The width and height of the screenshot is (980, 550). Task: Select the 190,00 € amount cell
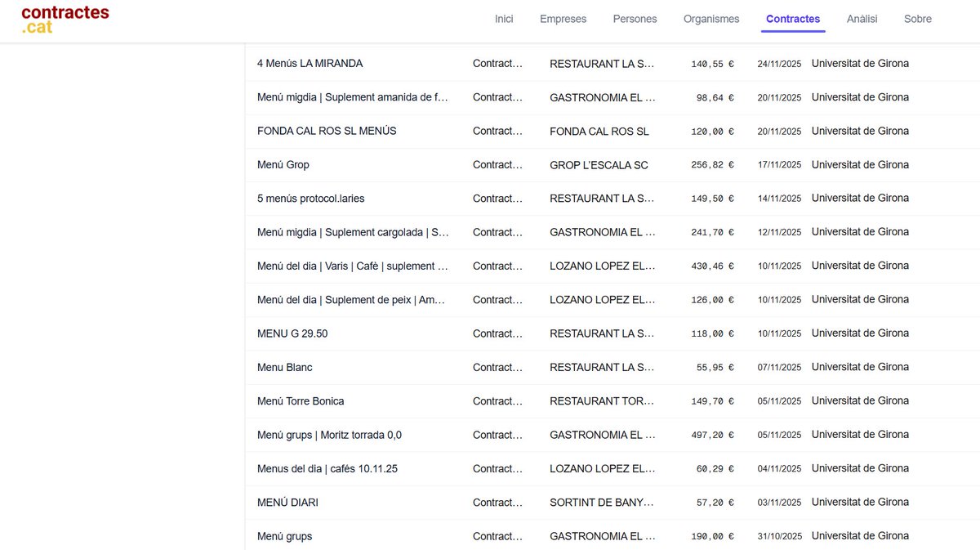pyautogui.click(x=712, y=537)
